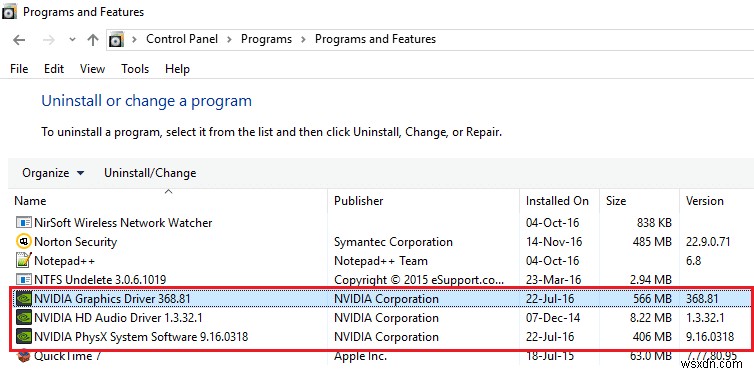Click the 6.8 version value

(693, 261)
